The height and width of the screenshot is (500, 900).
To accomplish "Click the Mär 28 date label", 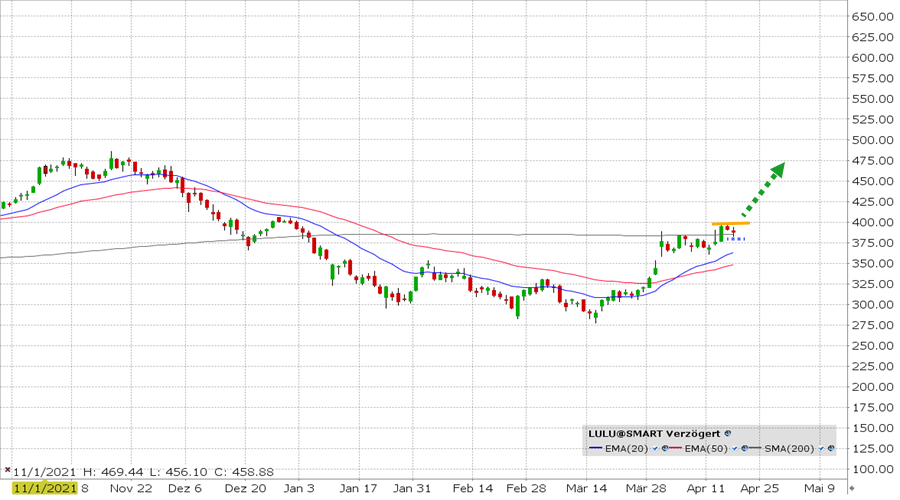I will [x=646, y=488].
